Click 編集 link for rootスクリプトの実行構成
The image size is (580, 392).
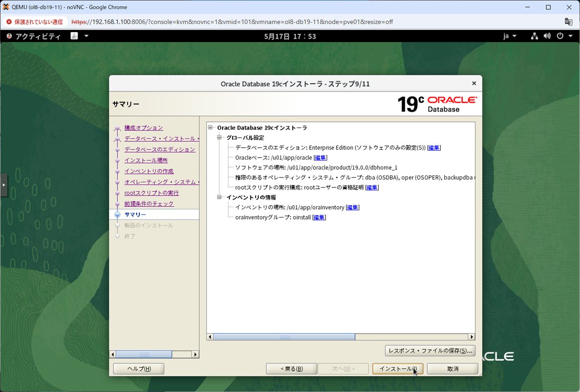(x=372, y=187)
